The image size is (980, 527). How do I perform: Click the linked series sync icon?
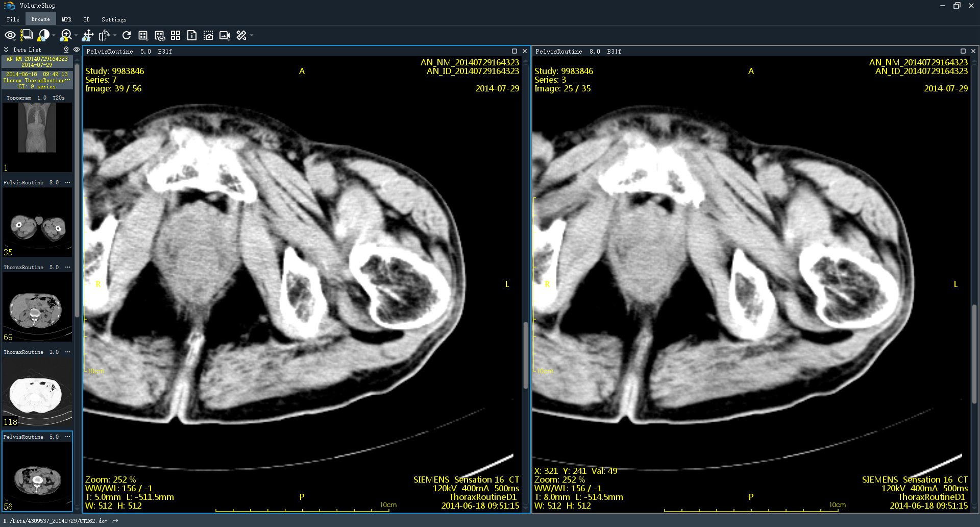point(160,35)
